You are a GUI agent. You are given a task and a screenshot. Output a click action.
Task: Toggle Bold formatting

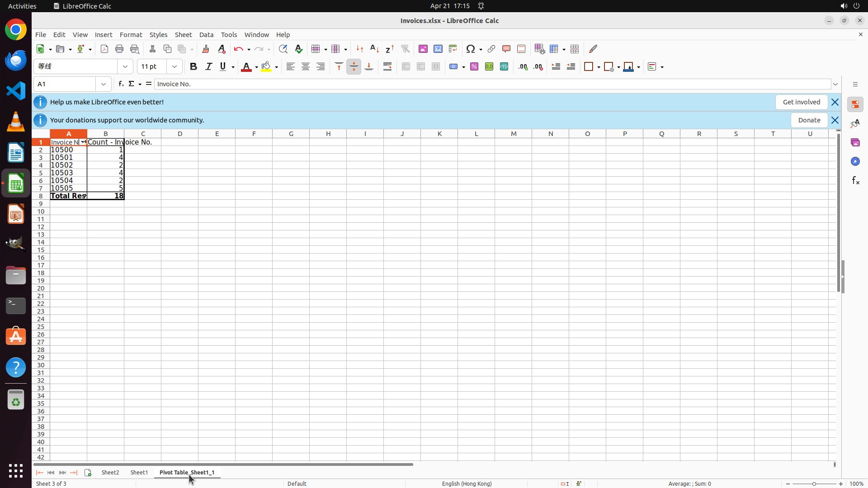tap(193, 66)
